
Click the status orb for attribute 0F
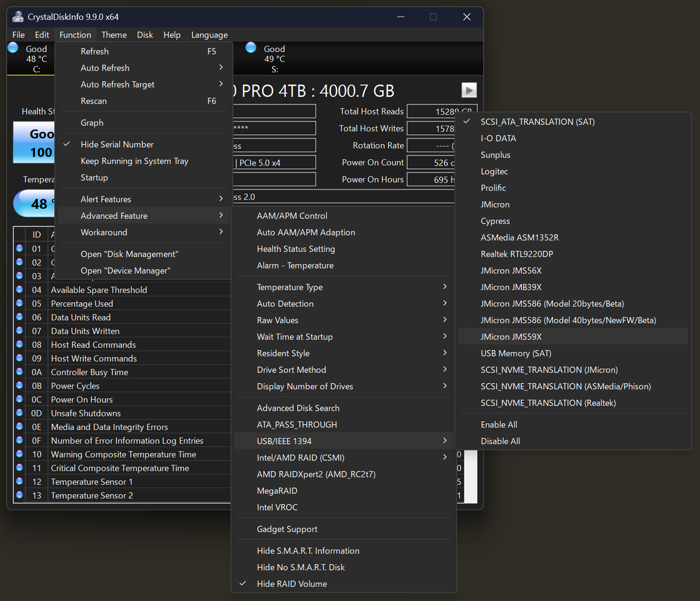tap(19, 440)
